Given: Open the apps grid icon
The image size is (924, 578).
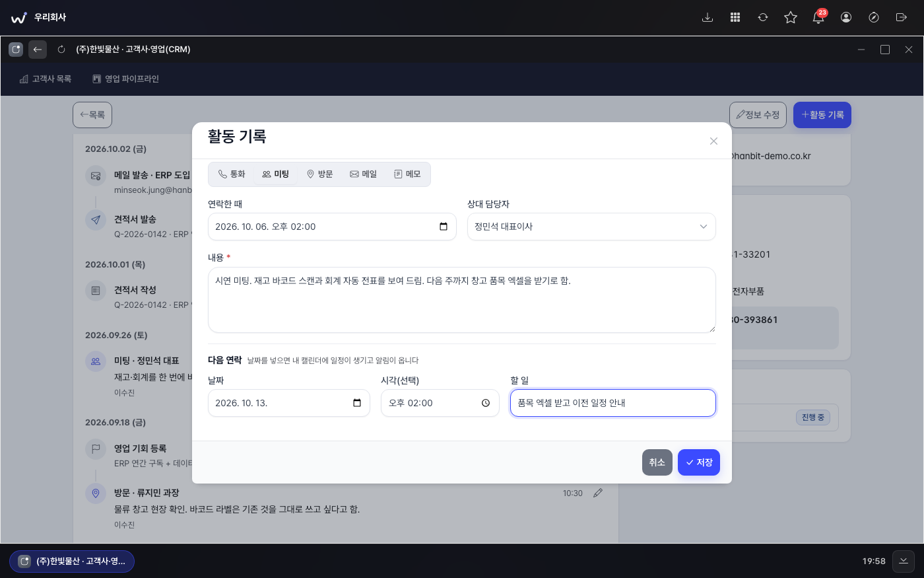Looking at the screenshot, I should pyautogui.click(x=735, y=18).
